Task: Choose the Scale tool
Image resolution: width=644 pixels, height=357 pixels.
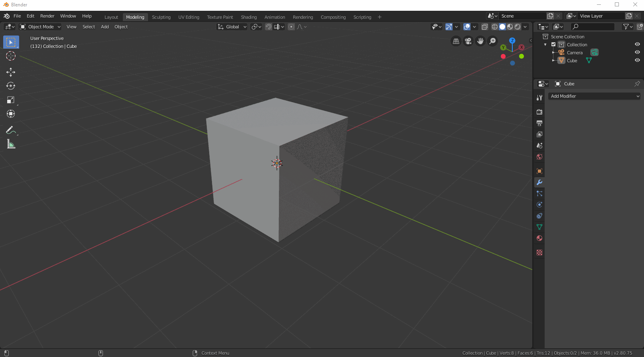Action: tap(11, 100)
